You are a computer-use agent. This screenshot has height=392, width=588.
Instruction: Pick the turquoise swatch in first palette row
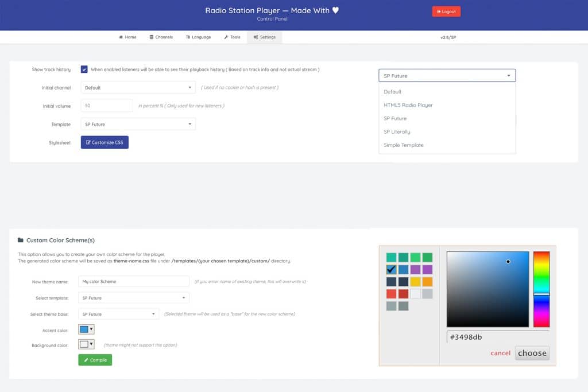click(391, 258)
